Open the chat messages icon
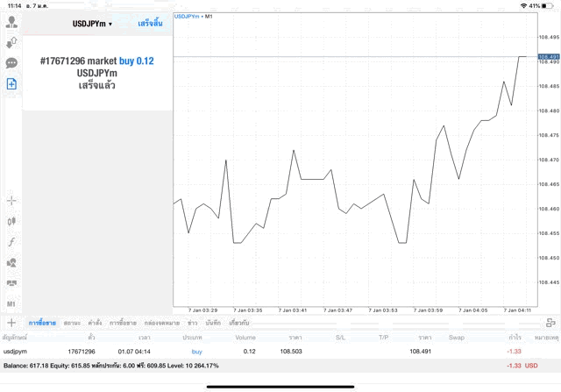The height and width of the screenshot is (392, 561). [12, 63]
